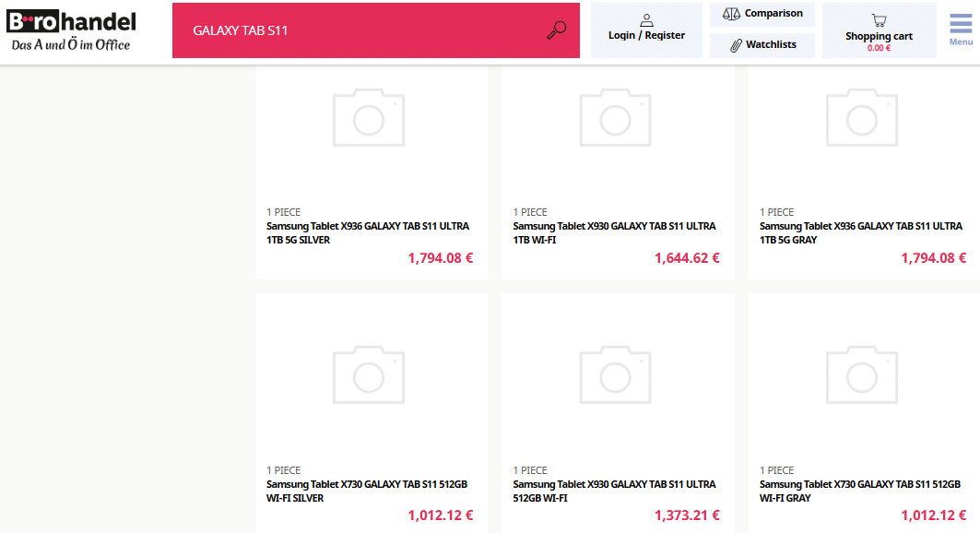Click the Login / Register person icon
This screenshot has width=980, height=533.
646,19
